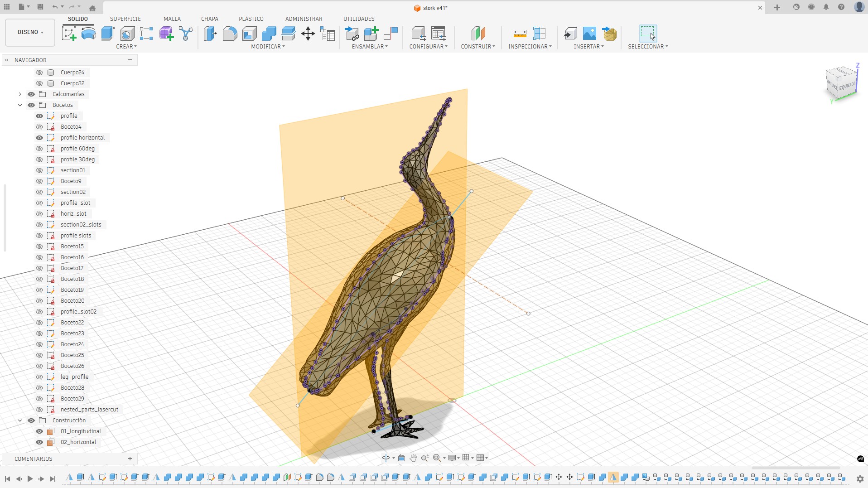Click the timeline settings gear icon
Screen dimensions: 868x488
(860, 478)
